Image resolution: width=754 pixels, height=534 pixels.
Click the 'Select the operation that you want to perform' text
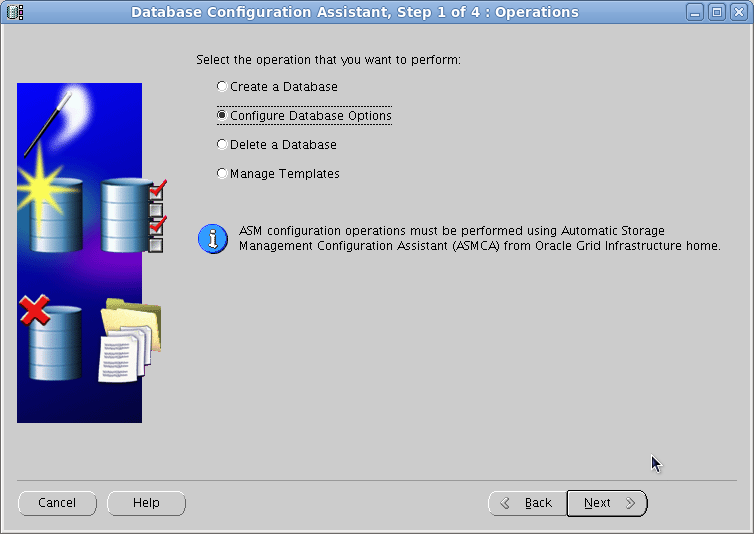pos(328,60)
